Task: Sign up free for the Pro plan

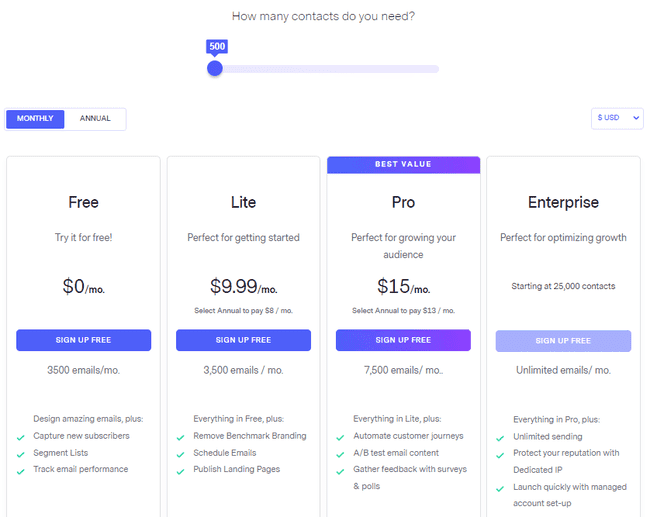Action: 403,340
